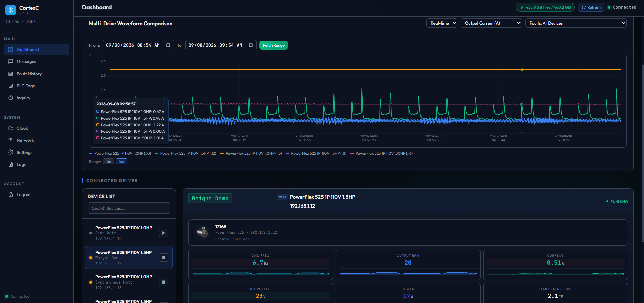Viewport: 644px width, 303px height.
Task: Toggle legend series PowerFlex 1.0HP (.15)
Action: pos(251,153)
